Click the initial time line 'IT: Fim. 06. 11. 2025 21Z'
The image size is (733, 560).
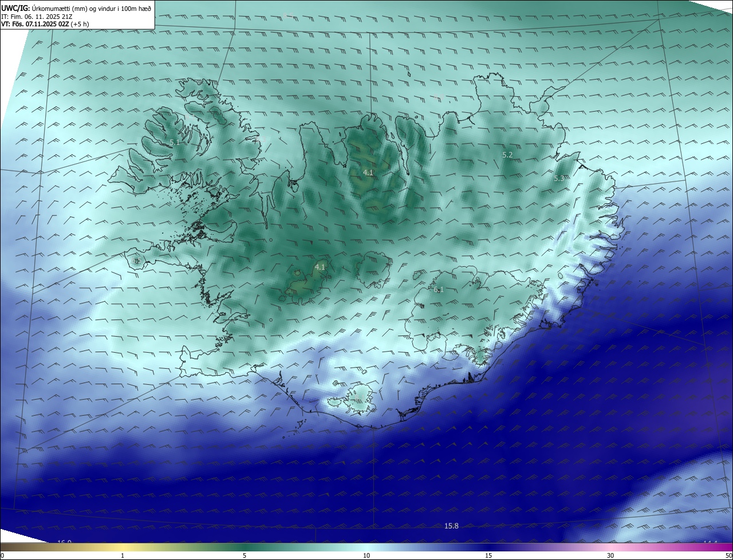37,17
